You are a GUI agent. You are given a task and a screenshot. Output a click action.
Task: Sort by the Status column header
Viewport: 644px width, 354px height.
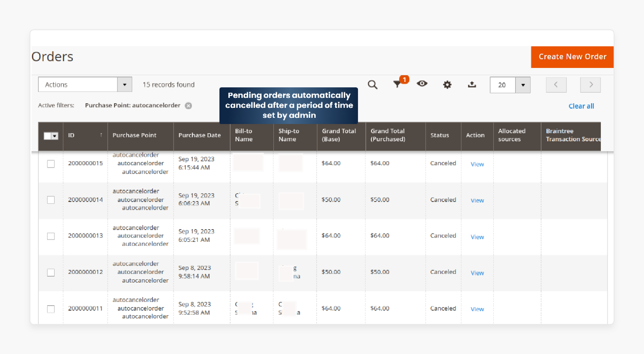[443, 136]
